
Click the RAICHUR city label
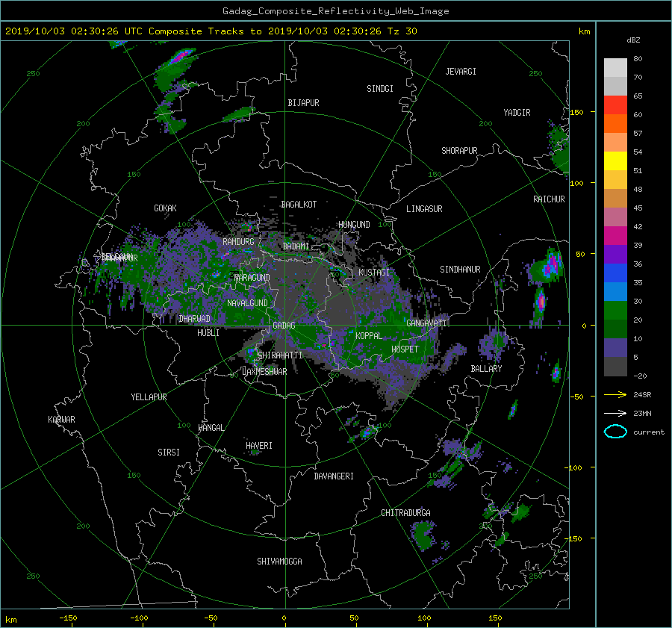click(549, 199)
